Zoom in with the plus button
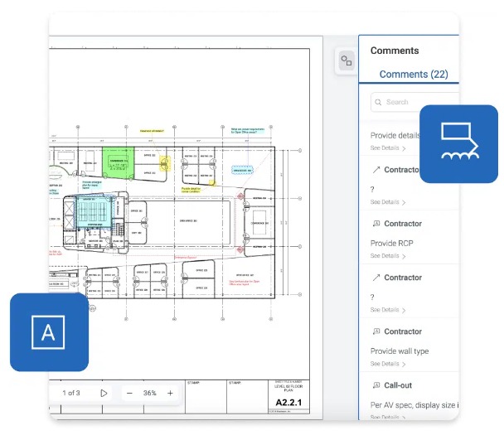The image size is (504, 440). (170, 393)
